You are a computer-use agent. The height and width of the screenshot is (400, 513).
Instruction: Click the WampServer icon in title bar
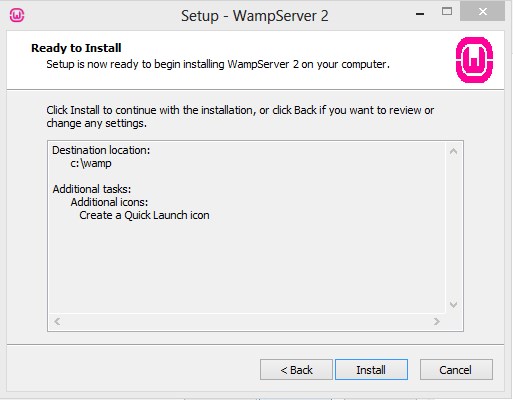click(17, 15)
